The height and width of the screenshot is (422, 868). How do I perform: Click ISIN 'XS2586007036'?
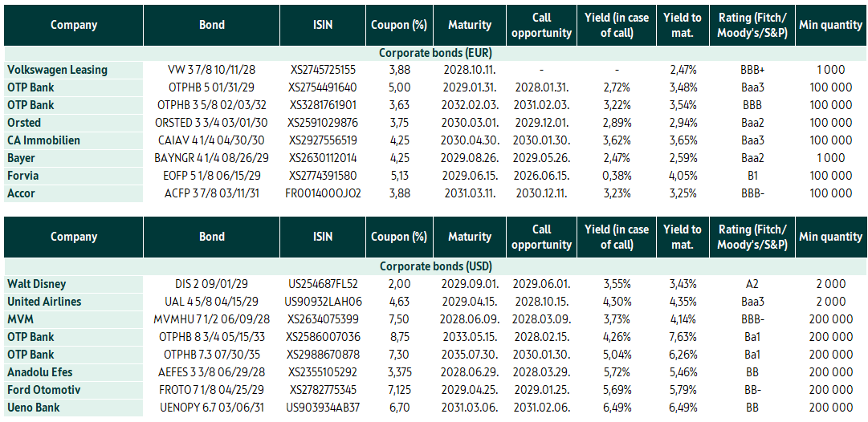click(x=323, y=338)
